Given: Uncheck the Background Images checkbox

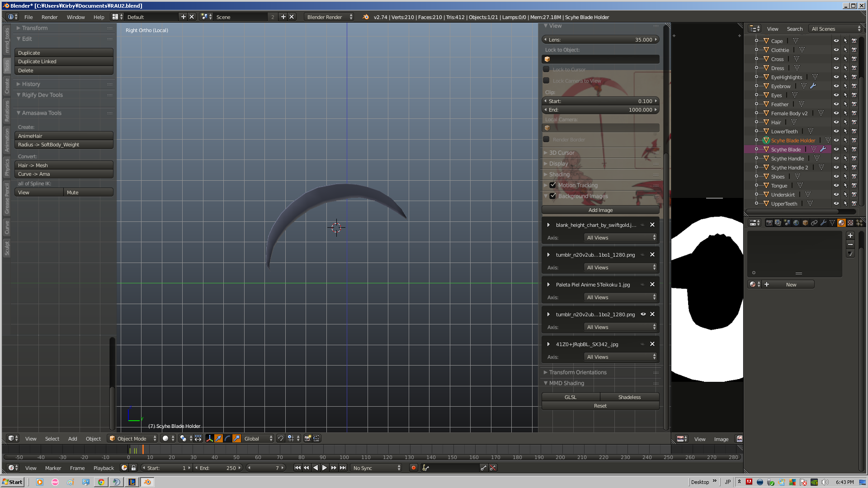Looking at the screenshot, I should click(552, 196).
